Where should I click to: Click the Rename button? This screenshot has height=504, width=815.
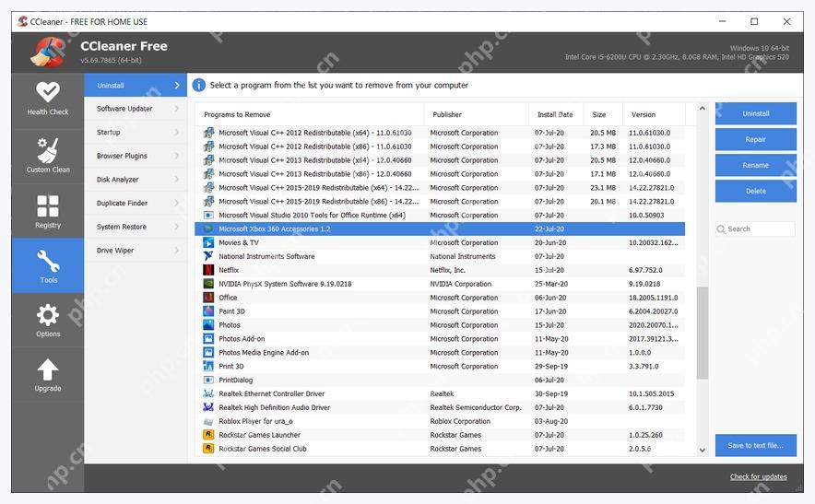(x=756, y=165)
